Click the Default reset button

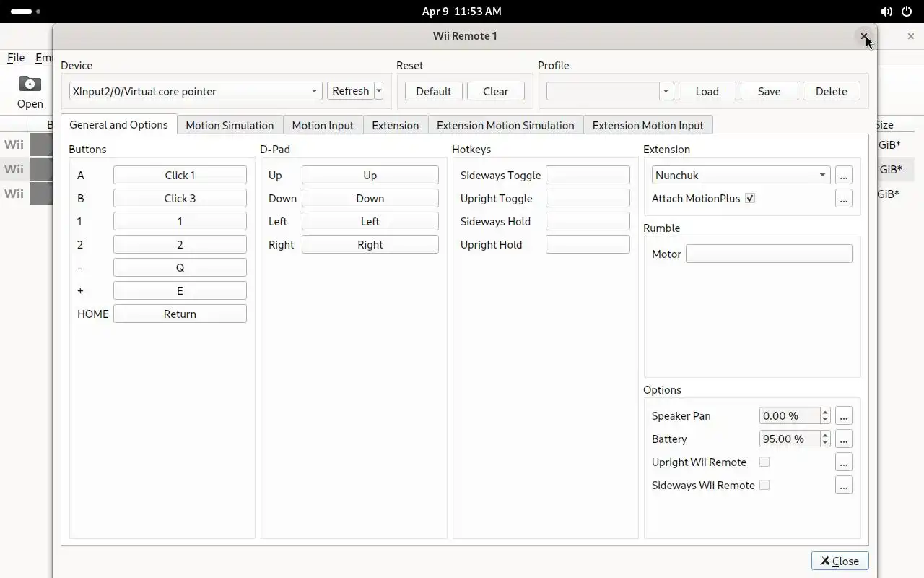433,91
